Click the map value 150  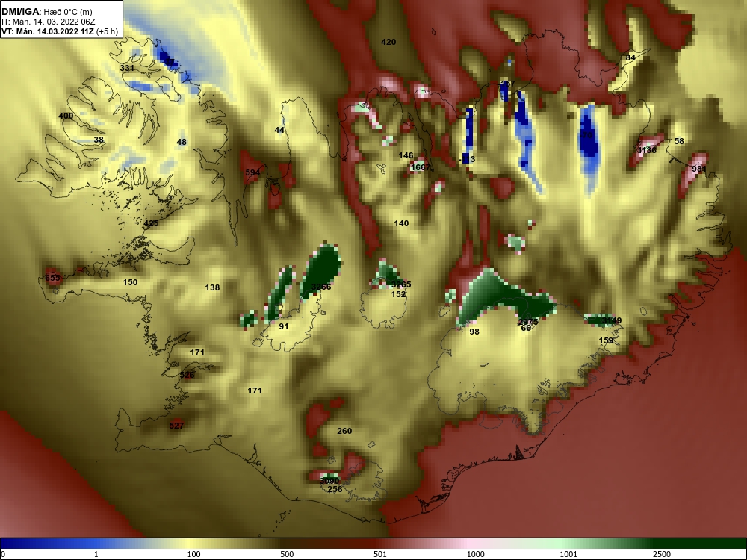point(130,282)
